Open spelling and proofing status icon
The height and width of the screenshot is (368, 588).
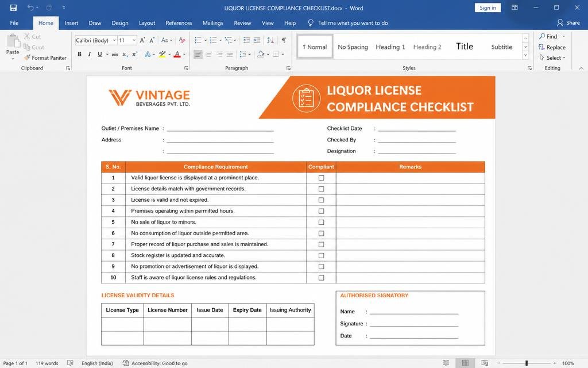coord(70,363)
